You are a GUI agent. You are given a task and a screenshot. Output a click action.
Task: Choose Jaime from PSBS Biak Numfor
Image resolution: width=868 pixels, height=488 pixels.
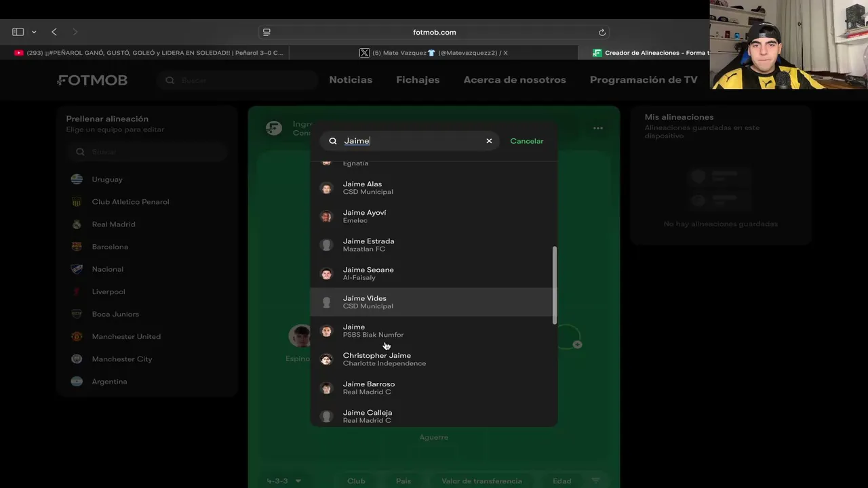(434, 330)
